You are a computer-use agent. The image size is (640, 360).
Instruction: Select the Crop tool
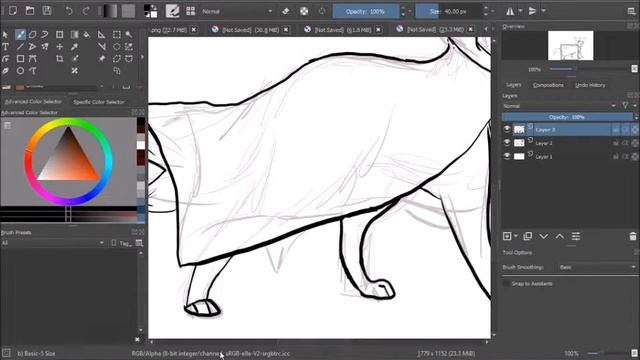click(x=60, y=59)
